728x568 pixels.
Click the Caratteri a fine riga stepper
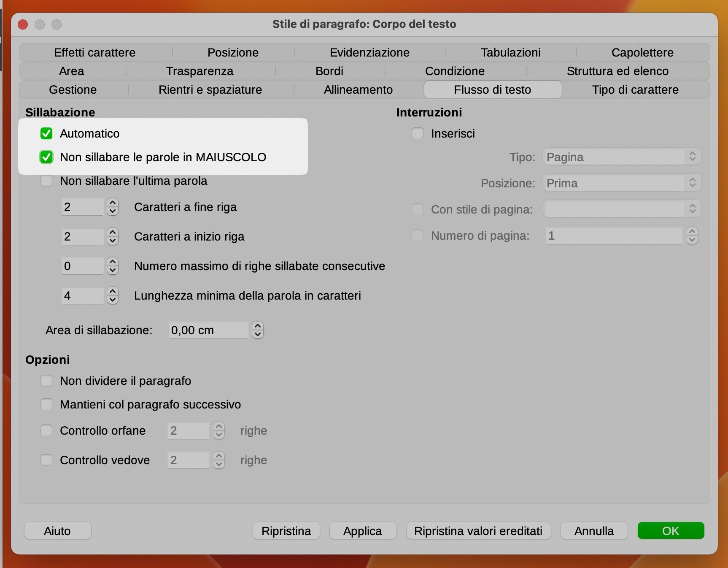tap(113, 207)
